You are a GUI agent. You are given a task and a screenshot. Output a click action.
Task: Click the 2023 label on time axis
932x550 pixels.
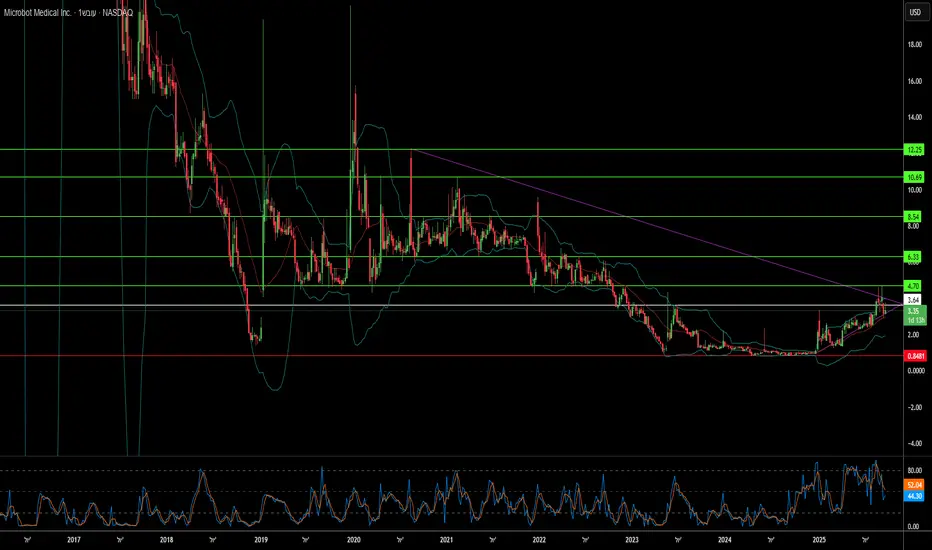[x=632, y=540]
